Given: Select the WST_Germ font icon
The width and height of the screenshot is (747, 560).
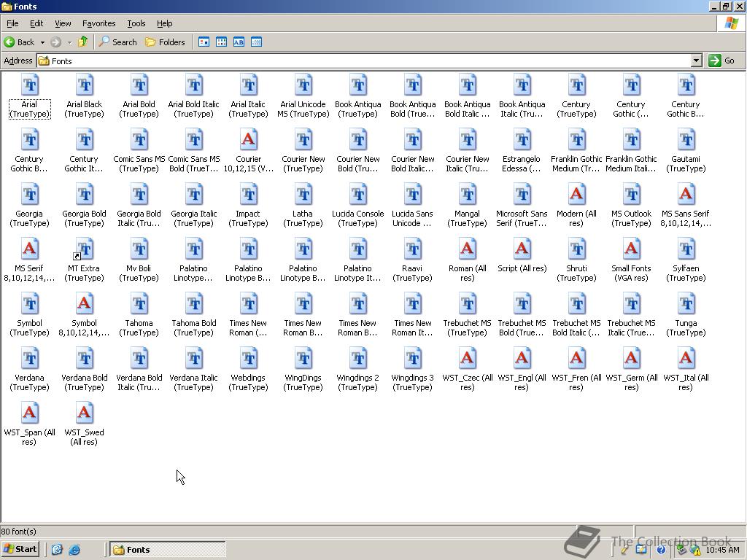Looking at the screenshot, I should 631,359.
